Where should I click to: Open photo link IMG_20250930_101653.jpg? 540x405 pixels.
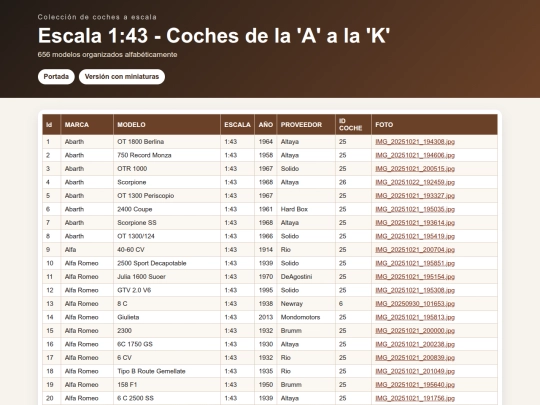[x=415, y=303]
